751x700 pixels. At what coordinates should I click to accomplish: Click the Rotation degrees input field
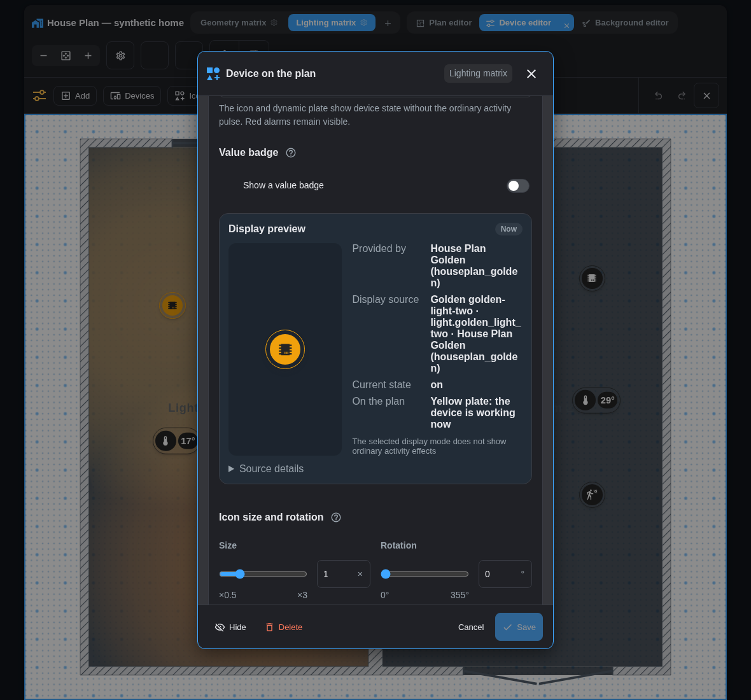[505, 574]
